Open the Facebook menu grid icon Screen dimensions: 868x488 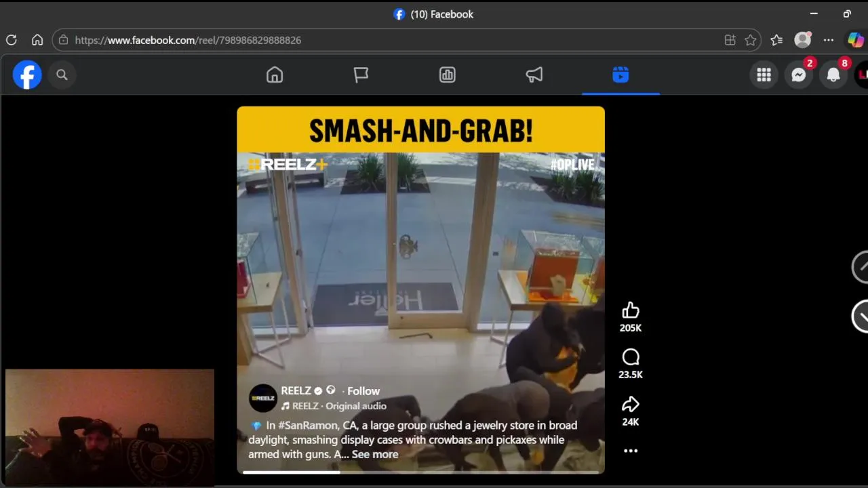(x=764, y=75)
